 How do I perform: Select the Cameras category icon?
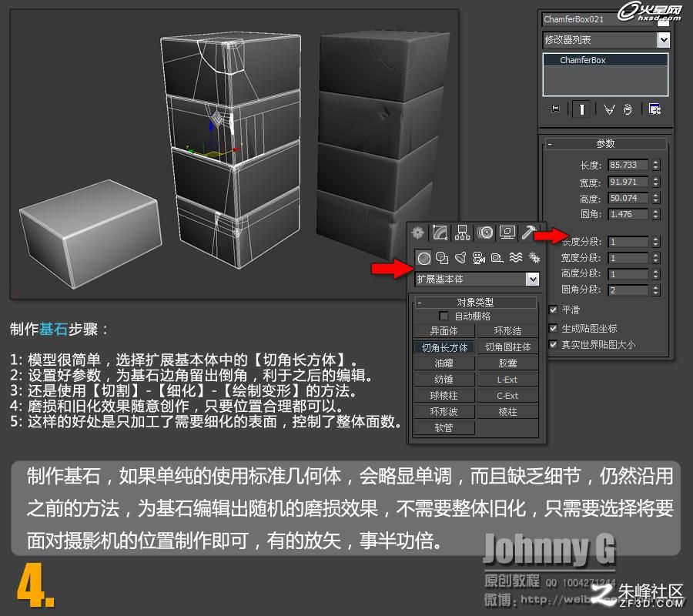tap(479, 258)
